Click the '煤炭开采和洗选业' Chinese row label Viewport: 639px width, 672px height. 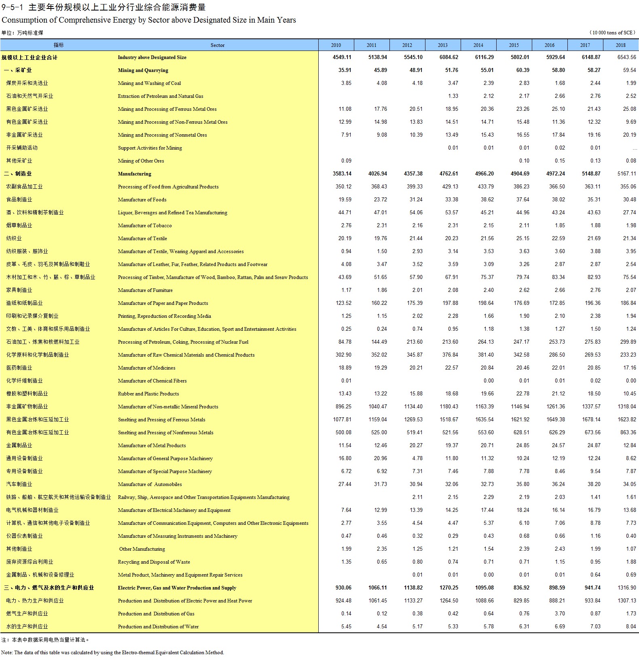(27, 83)
